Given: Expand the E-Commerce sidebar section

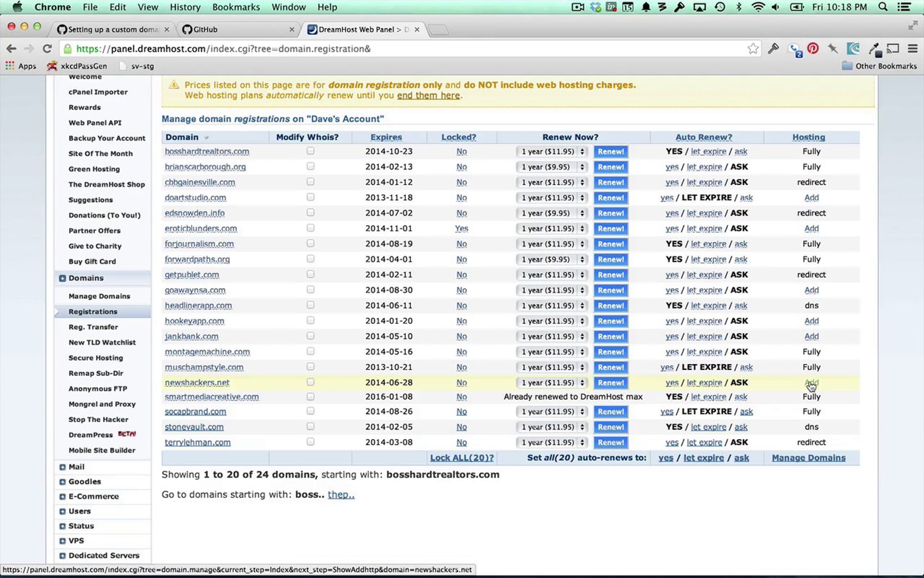Looking at the screenshot, I should tap(62, 497).
